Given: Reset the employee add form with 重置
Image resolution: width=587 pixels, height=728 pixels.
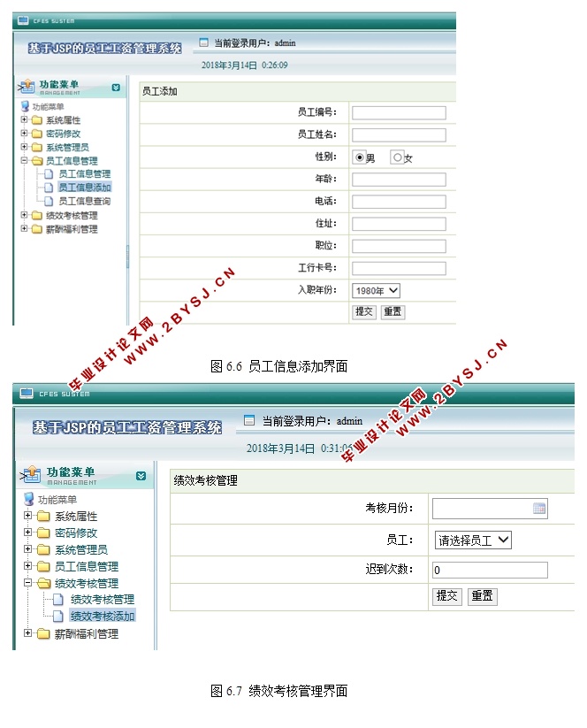Looking at the screenshot, I should coord(393,312).
